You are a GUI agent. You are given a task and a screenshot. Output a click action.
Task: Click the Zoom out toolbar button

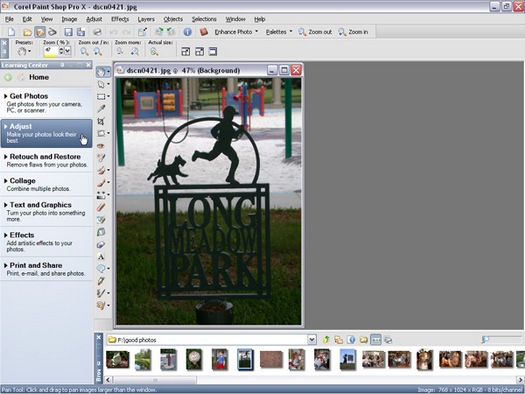pyautogui.click(x=315, y=32)
